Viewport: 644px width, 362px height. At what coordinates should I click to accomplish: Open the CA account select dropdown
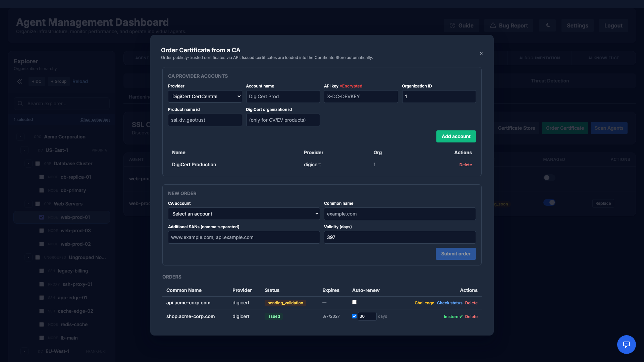pos(244,214)
